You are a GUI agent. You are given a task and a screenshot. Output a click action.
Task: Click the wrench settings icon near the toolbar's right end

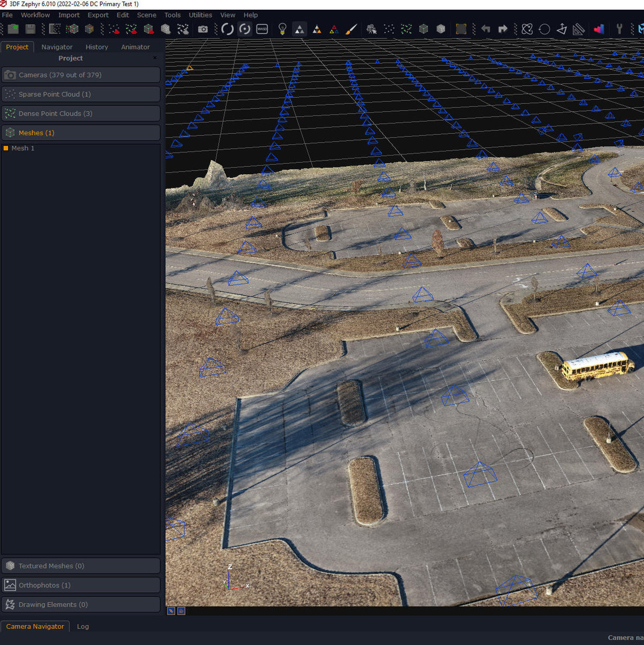tap(620, 29)
